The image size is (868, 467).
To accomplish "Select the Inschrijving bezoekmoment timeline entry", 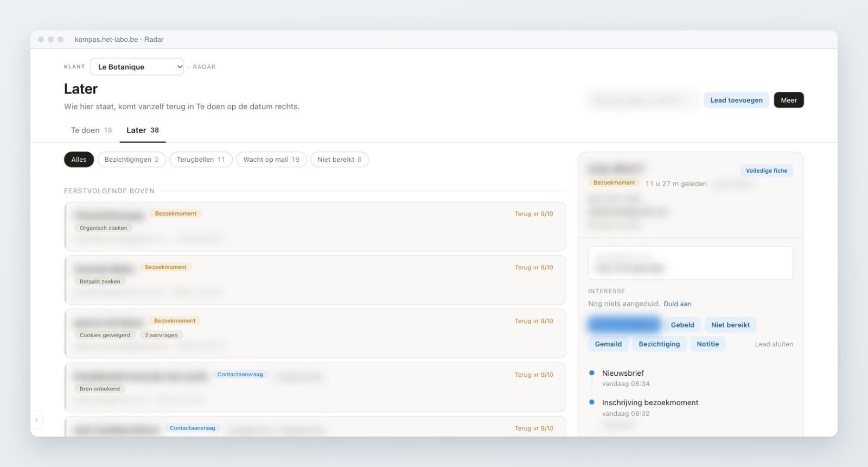I will (x=650, y=402).
